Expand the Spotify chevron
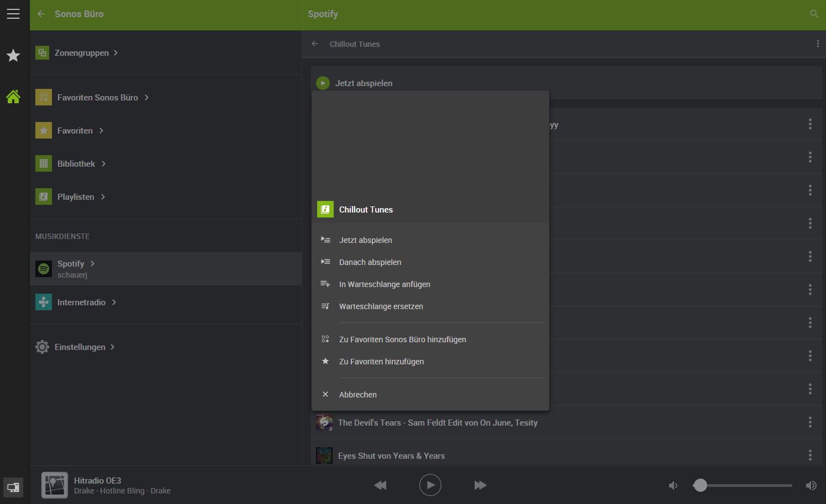 tap(92, 263)
